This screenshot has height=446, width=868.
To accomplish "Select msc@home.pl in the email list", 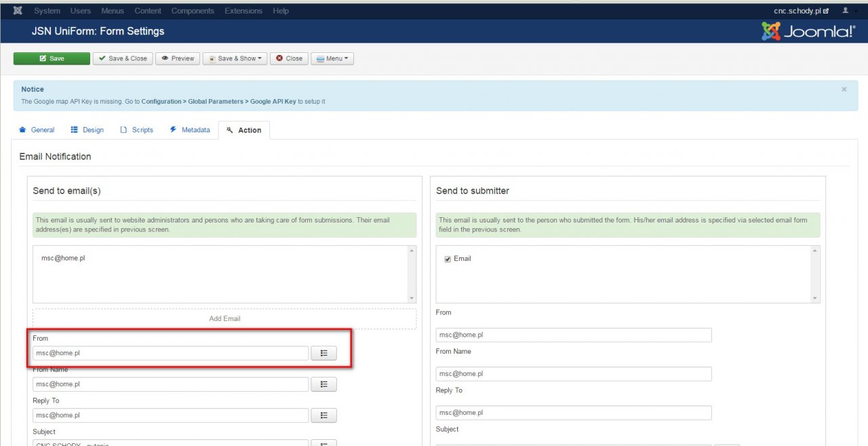I will [63, 259].
